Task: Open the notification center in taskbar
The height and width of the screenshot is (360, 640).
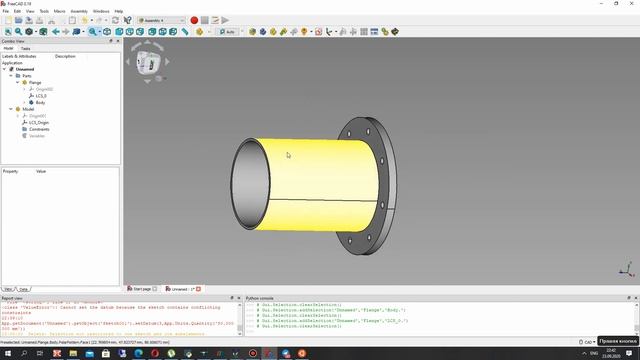Action: [629, 353]
